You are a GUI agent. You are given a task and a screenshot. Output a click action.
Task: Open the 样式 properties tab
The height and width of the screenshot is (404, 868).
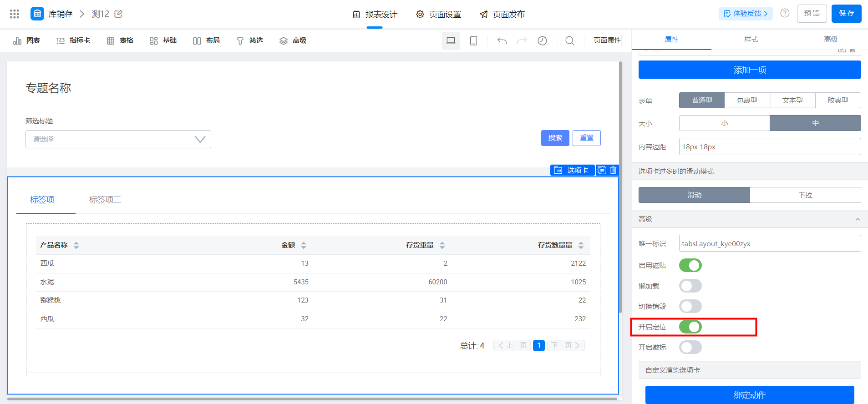(x=751, y=40)
